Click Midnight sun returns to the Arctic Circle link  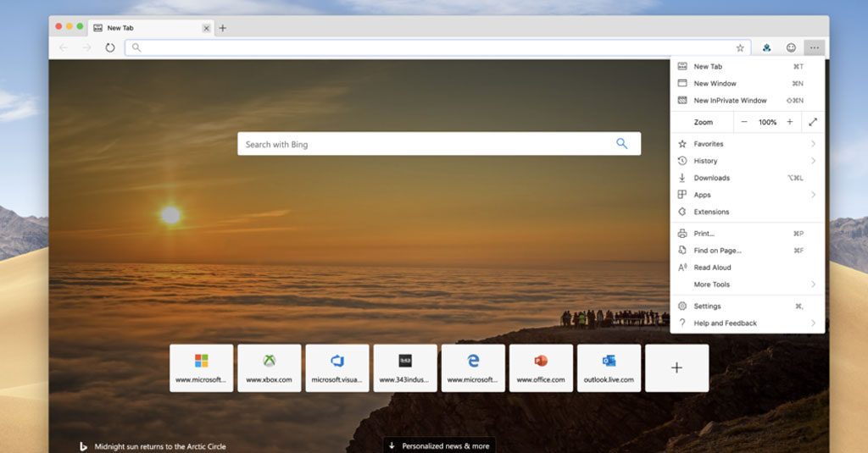coord(160,446)
